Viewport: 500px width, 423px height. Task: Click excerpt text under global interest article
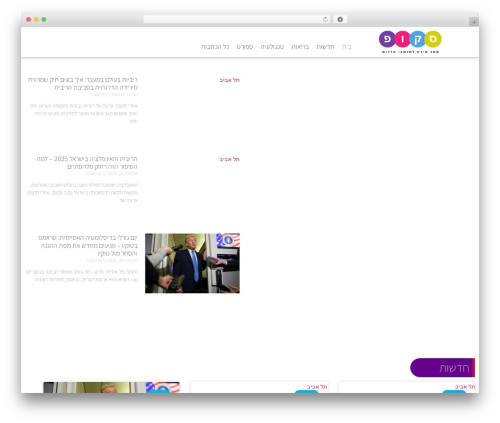(83, 113)
